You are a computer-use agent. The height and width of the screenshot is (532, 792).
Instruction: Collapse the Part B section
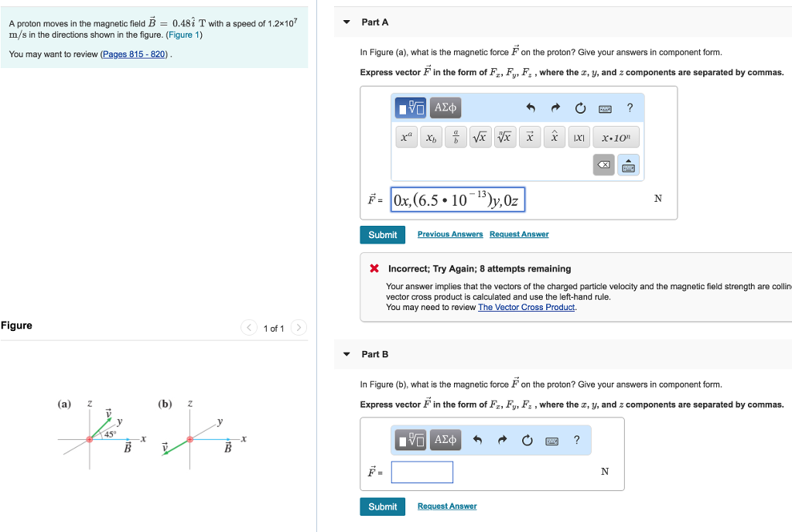tap(346, 353)
